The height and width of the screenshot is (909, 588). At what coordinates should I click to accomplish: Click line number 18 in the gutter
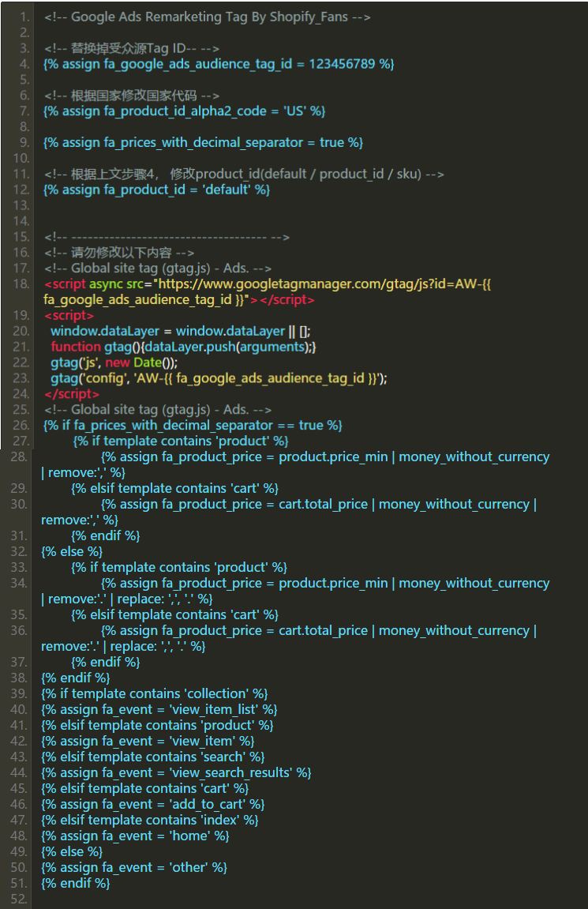click(x=21, y=284)
